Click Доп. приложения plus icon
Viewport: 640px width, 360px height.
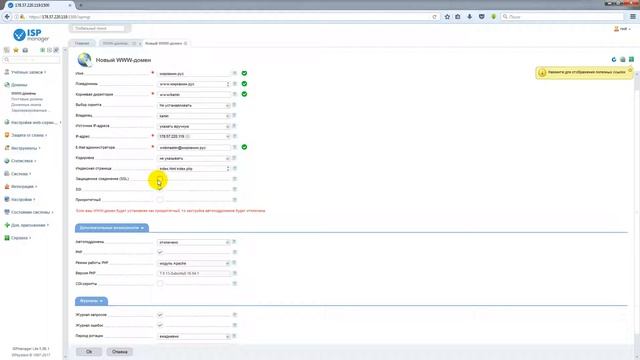7,225
